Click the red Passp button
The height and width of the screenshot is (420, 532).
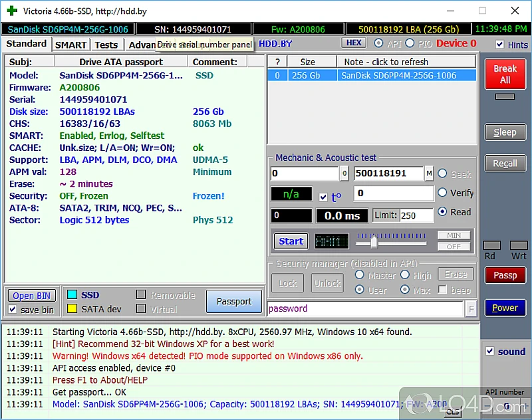click(505, 275)
